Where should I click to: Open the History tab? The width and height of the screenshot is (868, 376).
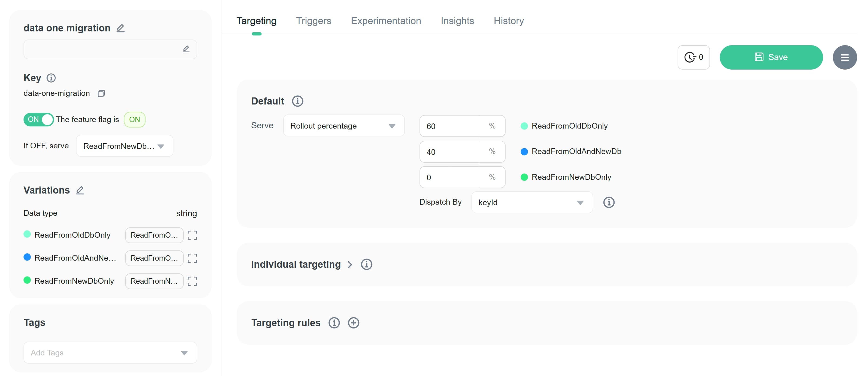tap(508, 21)
